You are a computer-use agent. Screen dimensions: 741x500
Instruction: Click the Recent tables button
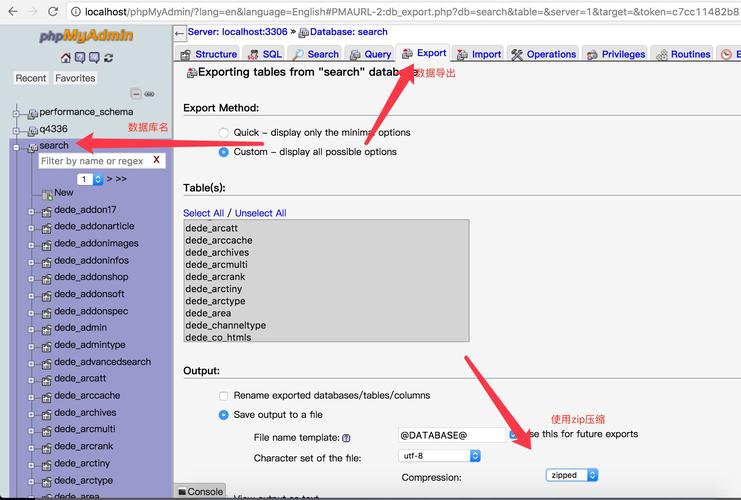pos(31,78)
